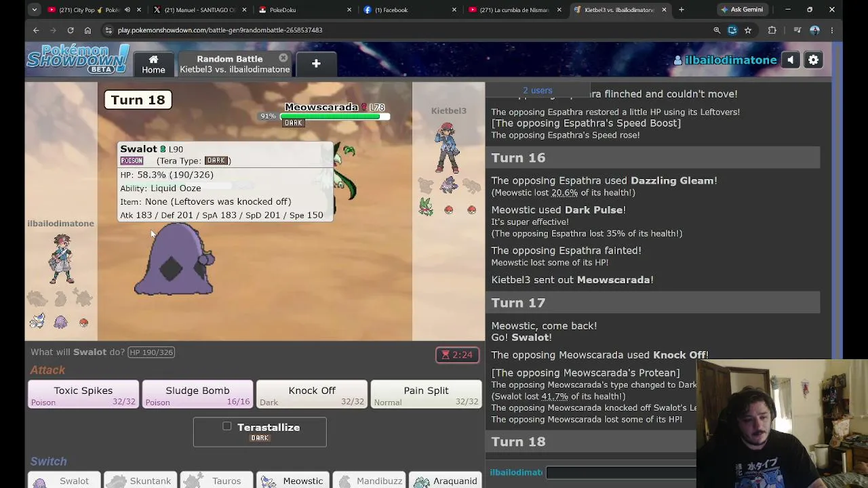The height and width of the screenshot is (488, 868).
Task: Switch to Araquanid
Action: click(446, 481)
